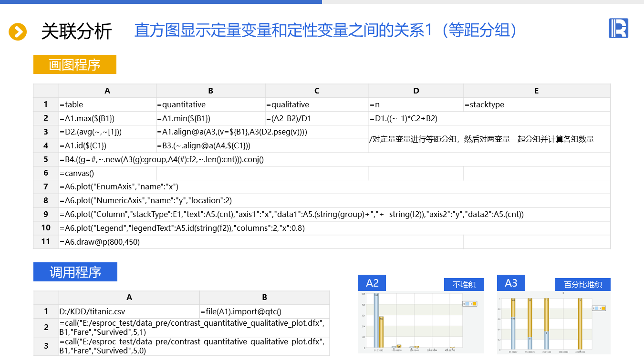Viewport: 644px width, 362px height.
Task: Click cell =file(A1).import@qtc()
Action: [x=265, y=311]
